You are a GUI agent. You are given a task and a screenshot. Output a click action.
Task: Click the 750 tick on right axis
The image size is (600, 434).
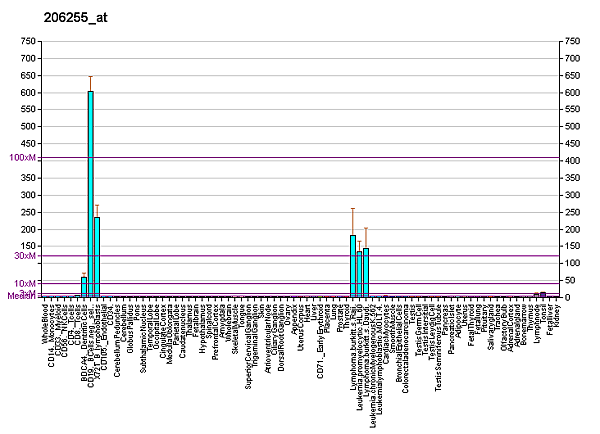572,41
